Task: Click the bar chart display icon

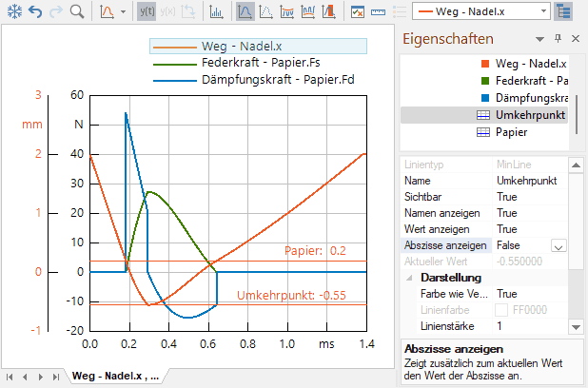Action: (218, 12)
